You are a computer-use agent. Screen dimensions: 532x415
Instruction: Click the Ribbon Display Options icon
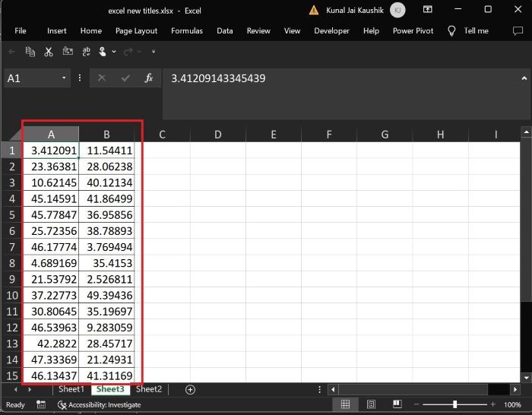click(x=427, y=10)
